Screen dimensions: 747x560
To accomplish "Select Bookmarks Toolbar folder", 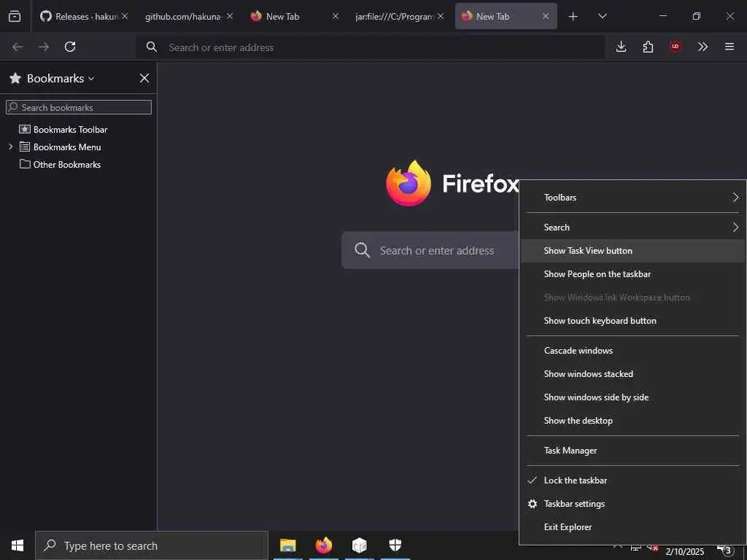I will [63, 130].
